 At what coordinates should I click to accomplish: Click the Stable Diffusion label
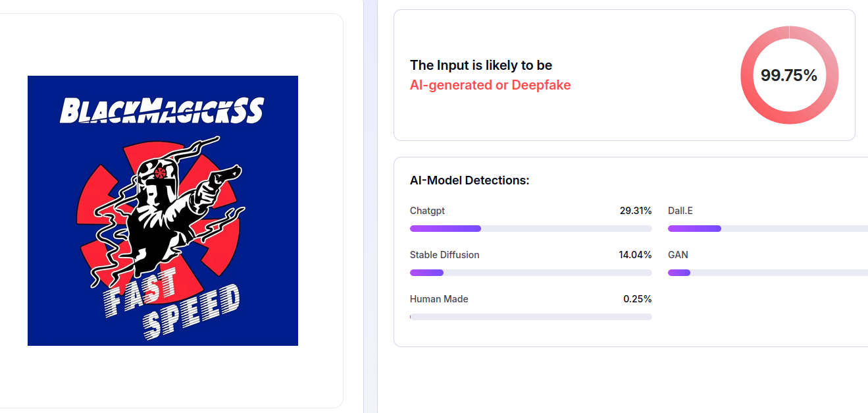pyautogui.click(x=444, y=255)
